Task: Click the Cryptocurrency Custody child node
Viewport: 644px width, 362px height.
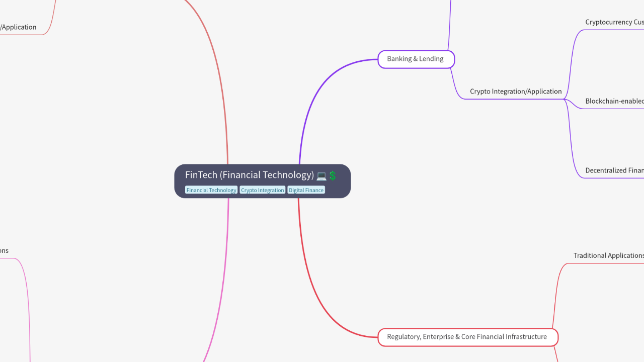Action: click(614, 22)
